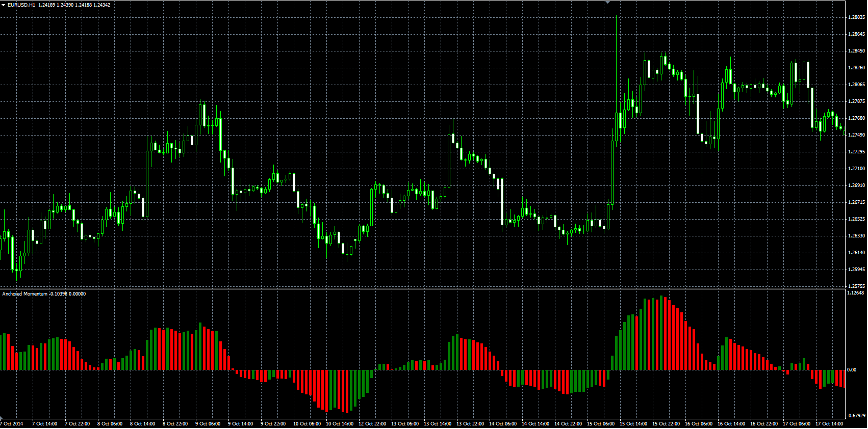Click the 10 Oct 06:00 time label
Viewport: 868px width, 429px height.
coord(307,424)
